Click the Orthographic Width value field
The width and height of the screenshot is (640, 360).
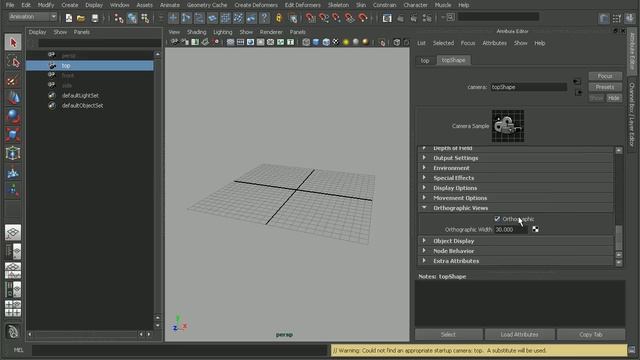pos(511,230)
